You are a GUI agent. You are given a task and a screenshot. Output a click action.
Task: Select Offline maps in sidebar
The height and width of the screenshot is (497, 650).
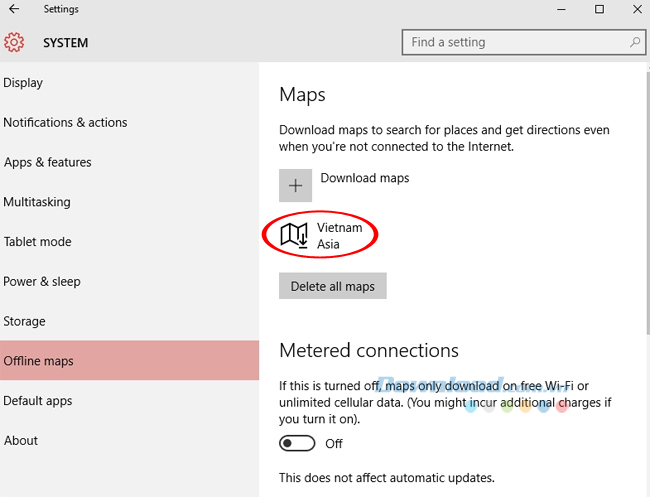pos(38,361)
